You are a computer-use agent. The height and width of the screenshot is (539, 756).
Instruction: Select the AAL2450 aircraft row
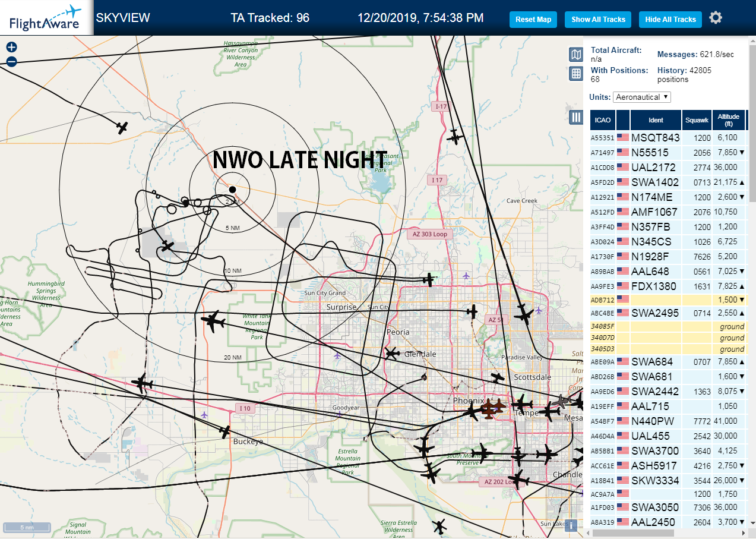pos(668,522)
